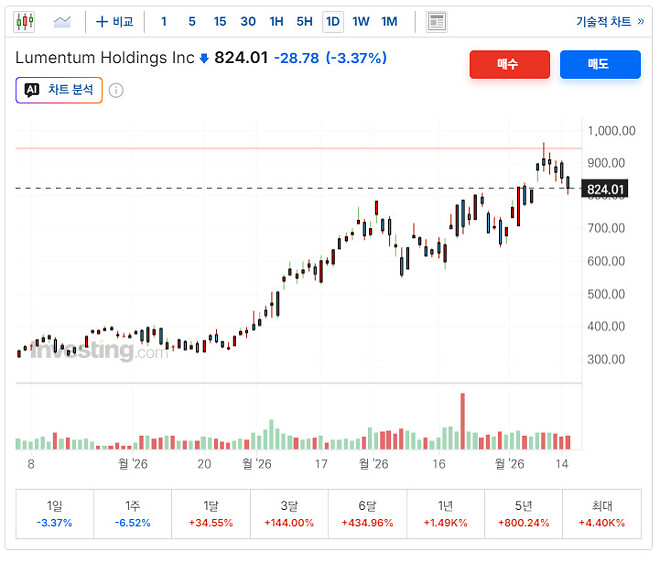
Task: Select the 1W interval
Action: [361, 21]
